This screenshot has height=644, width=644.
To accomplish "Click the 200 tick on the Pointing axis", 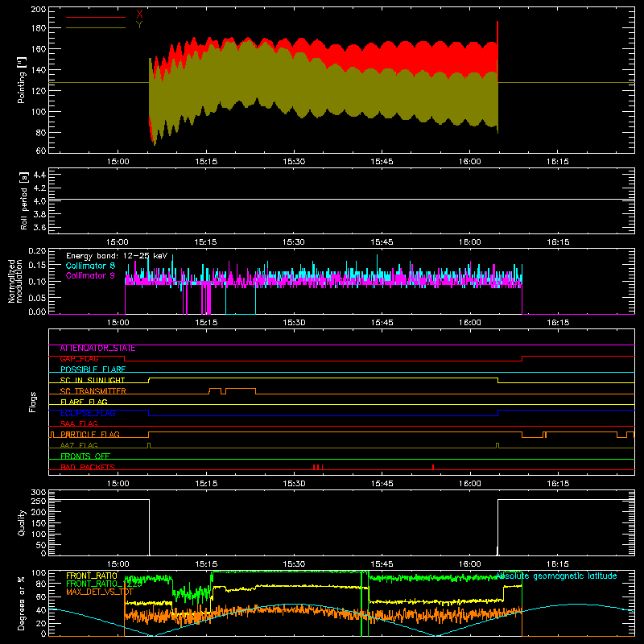I will (39, 10).
